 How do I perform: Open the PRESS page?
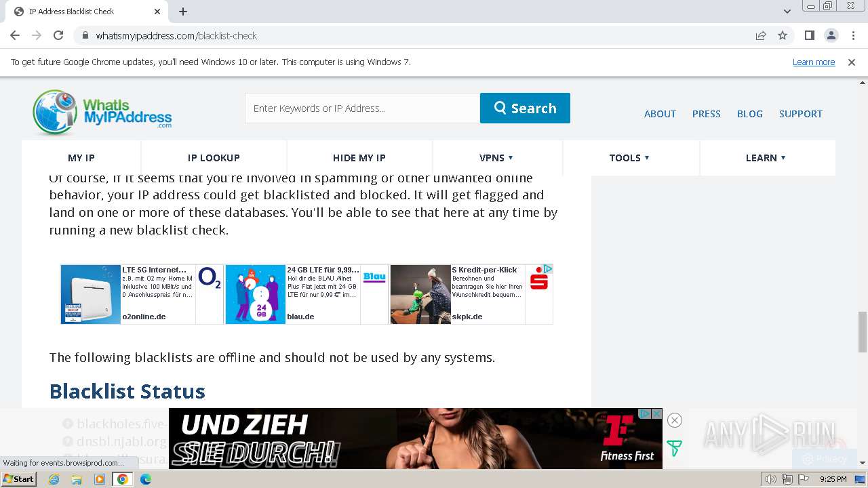point(706,114)
